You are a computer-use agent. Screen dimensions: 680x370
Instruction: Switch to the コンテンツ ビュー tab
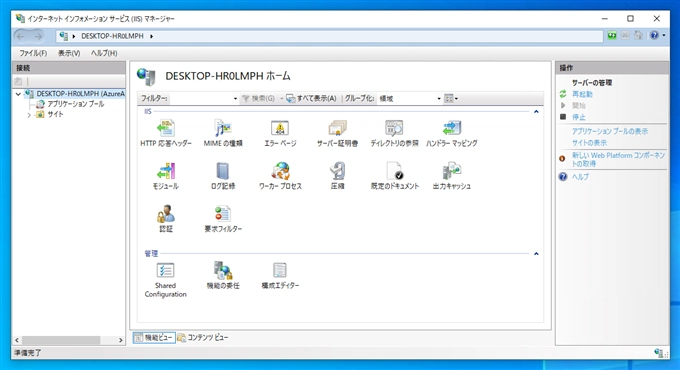pos(203,337)
